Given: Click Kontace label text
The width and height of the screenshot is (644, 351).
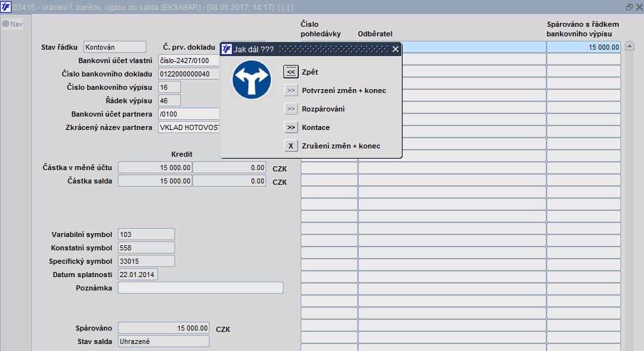Looking at the screenshot, I should point(315,127).
